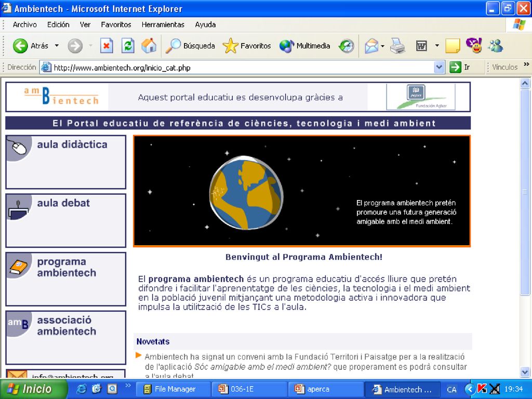
Task: Click the Benvingut al Programa Ambientech heading
Action: click(304, 257)
